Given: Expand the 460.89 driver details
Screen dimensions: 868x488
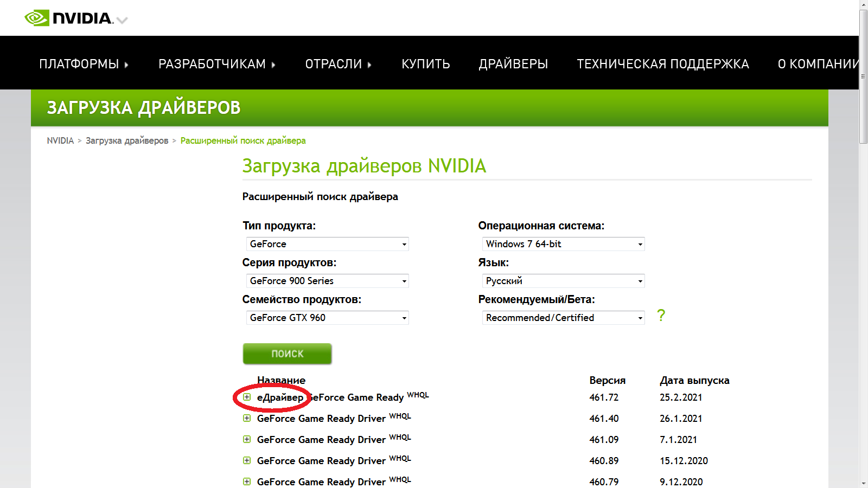Looking at the screenshot, I should [x=247, y=461].
